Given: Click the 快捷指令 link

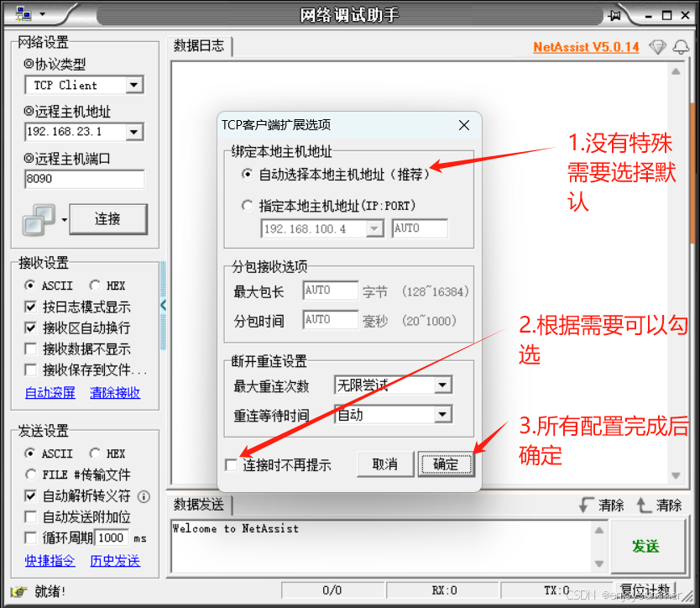Looking at the screenshot, I should 50,561.
